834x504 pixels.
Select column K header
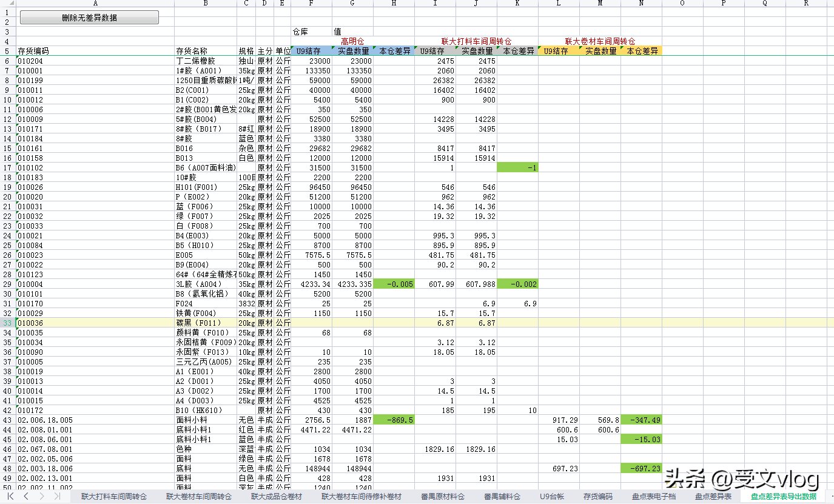pos(517,4)
